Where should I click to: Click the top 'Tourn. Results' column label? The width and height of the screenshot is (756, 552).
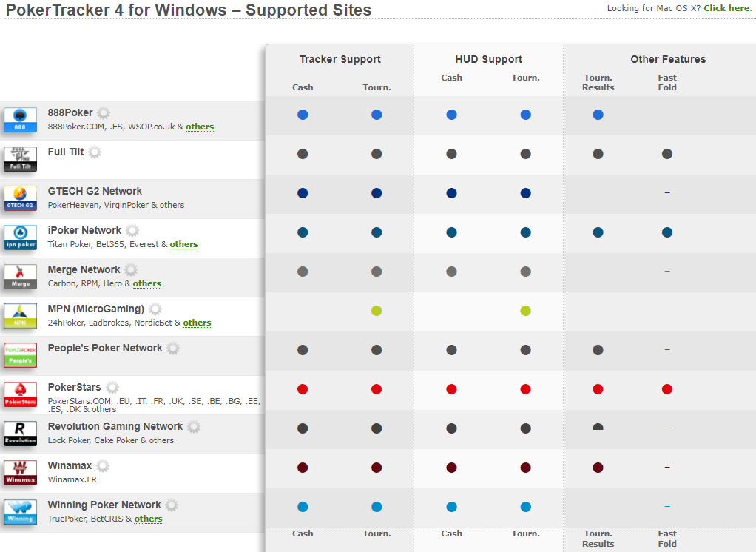598,82
